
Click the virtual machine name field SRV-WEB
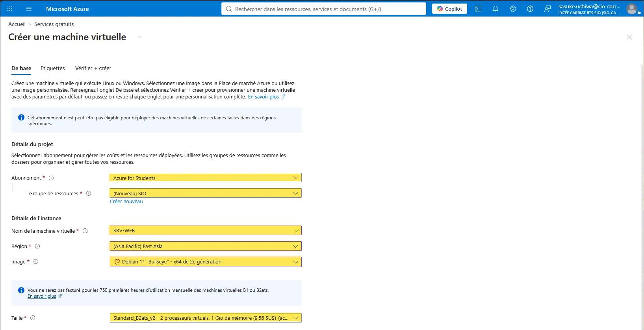tap(206, 231)
